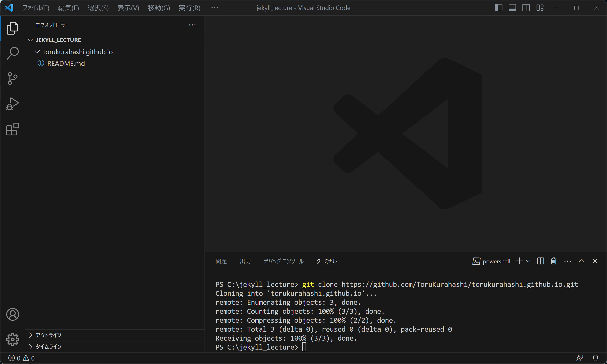607x364 pixels.
Task: Click the errors count in status bar
Action: [14, 358]
